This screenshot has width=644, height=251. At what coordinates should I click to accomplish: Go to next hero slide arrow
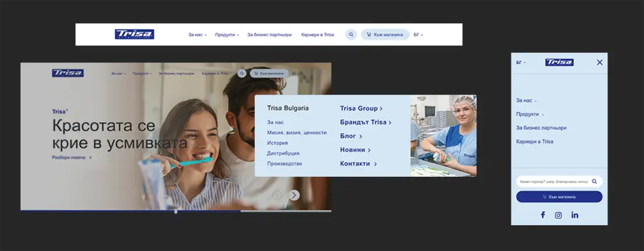click(294, 195)
